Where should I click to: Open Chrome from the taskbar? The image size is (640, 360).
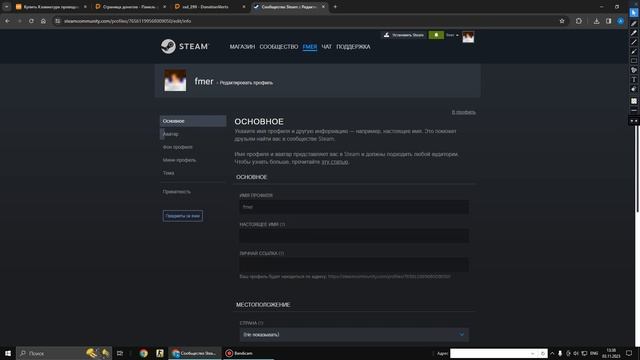tap(143, 353)
